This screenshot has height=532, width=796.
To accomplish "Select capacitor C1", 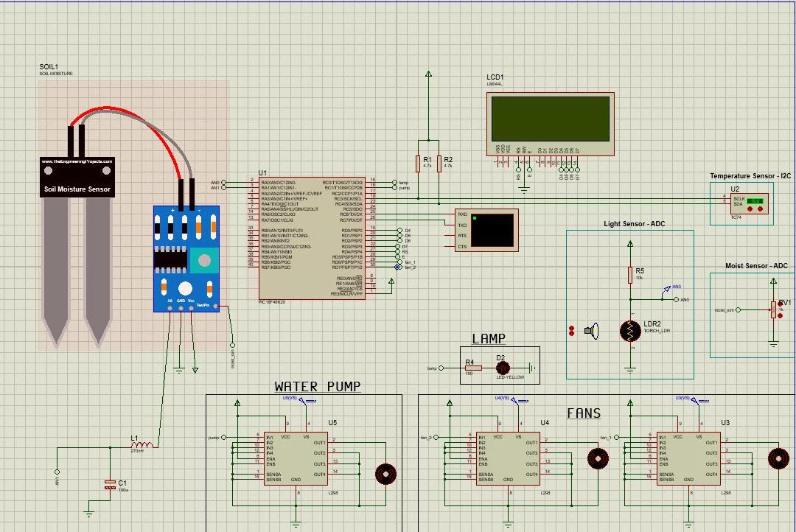I will pos(111,484).
